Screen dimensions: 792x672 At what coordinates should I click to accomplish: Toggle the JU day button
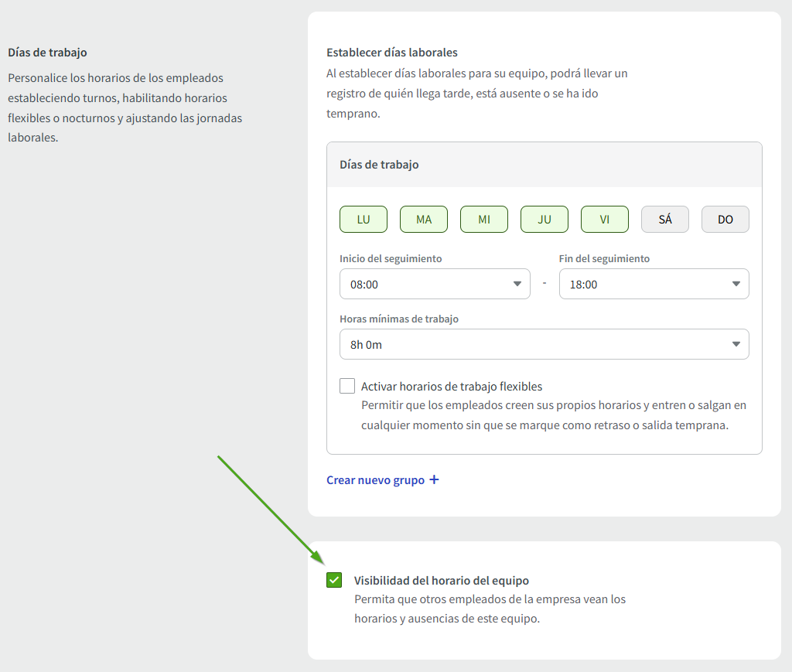point(544,220)
